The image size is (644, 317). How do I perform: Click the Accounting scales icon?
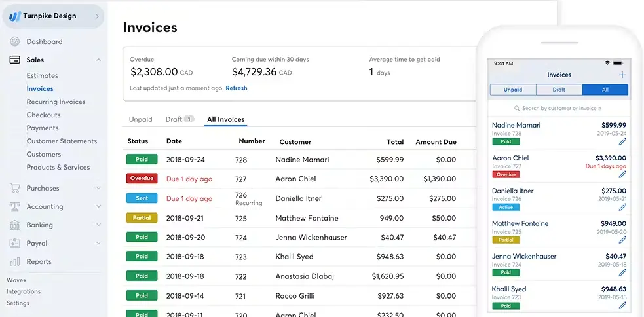15,206
